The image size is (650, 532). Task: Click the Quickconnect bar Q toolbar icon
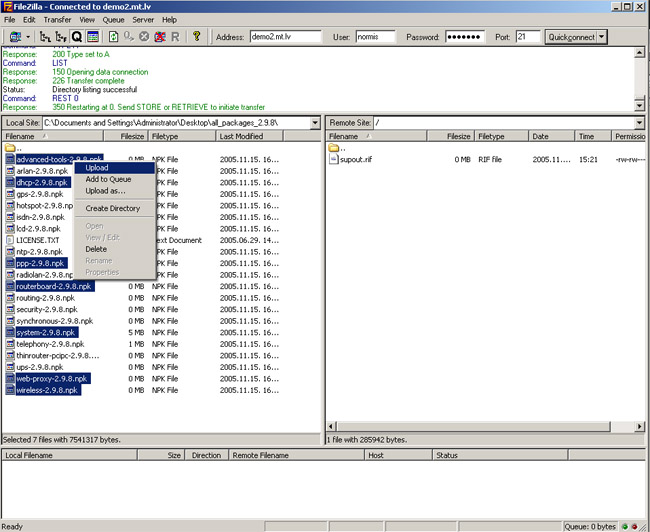tap(76, 37)
